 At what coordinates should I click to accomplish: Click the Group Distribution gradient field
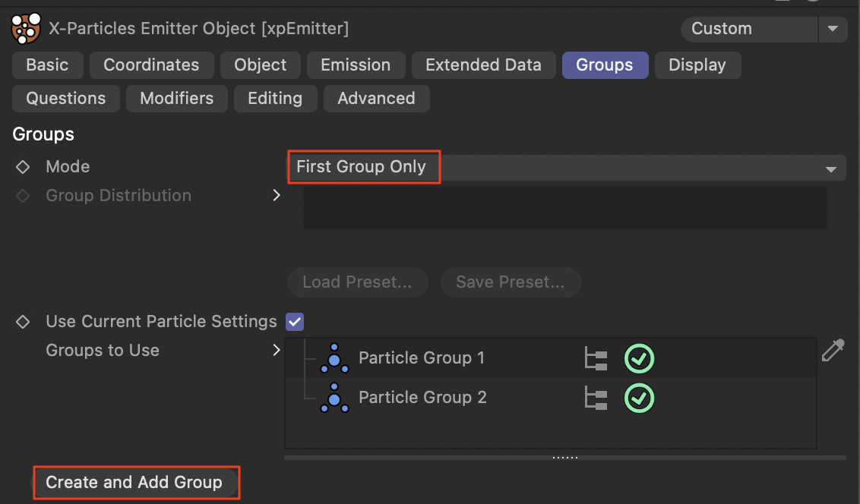click(565, 208)
